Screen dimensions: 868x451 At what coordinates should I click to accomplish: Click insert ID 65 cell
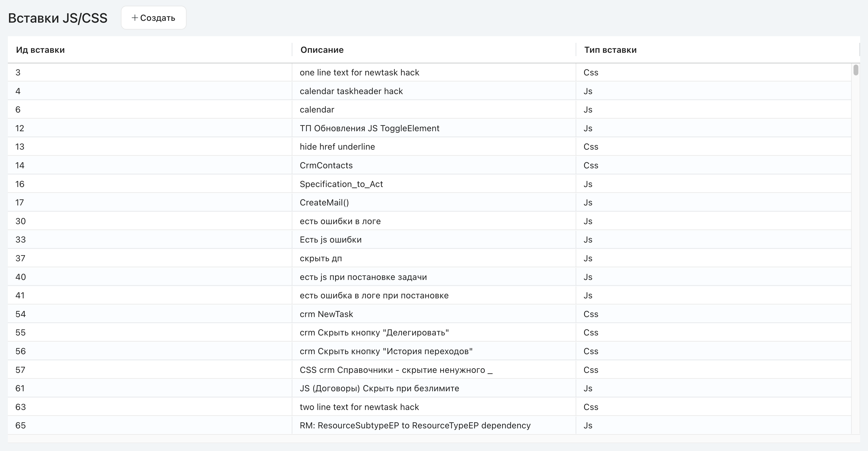pyautogui.click(x=149, y=425)
